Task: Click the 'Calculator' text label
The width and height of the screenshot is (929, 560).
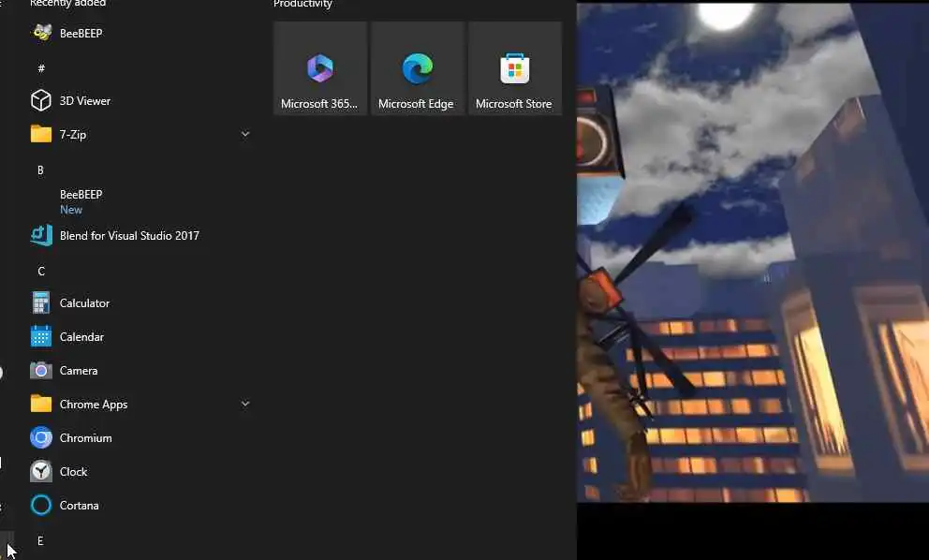Action: 84,302
